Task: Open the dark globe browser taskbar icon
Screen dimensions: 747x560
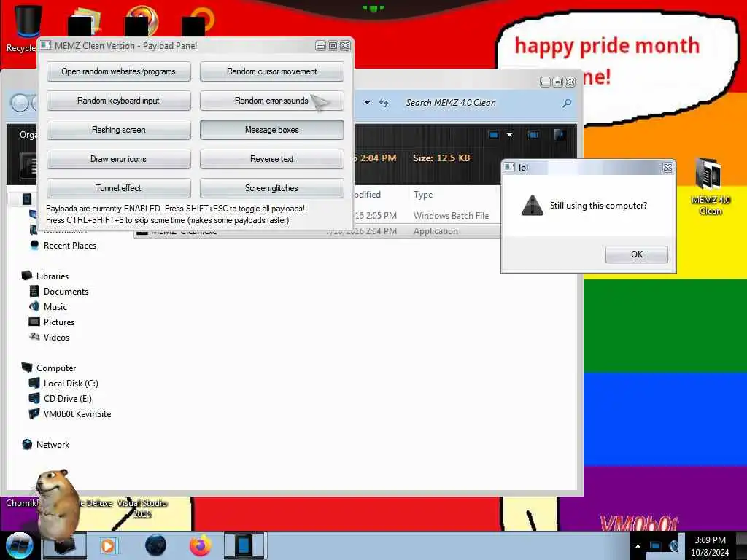Action: pos(155,545)
